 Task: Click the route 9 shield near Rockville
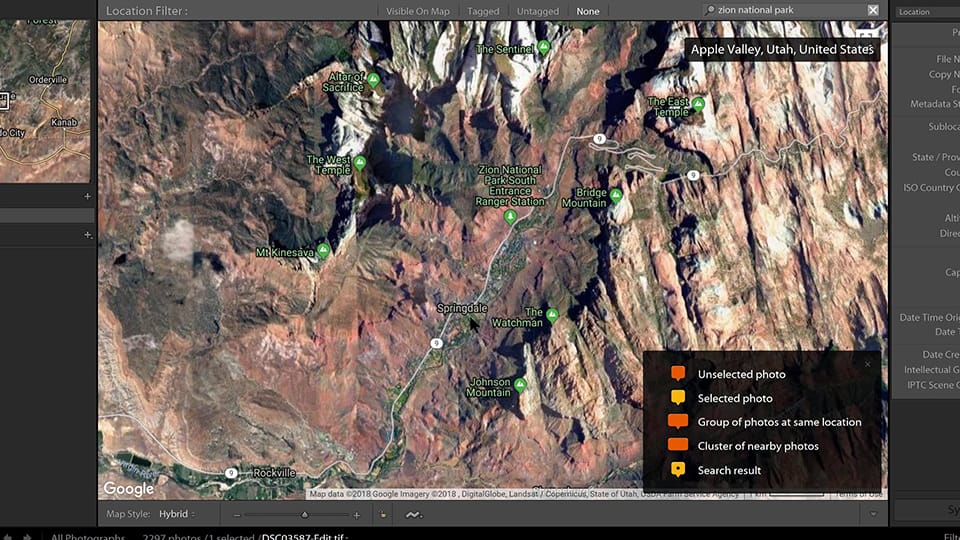click(231, 473)
